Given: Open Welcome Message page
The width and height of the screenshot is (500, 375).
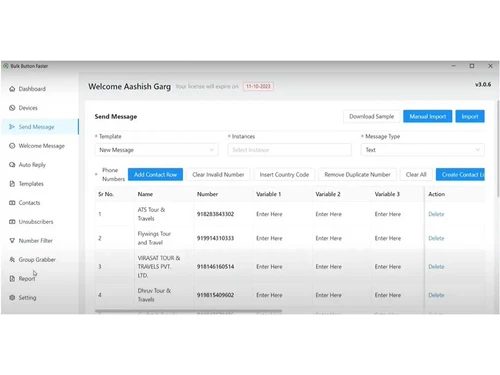Looking at the screenshot, I should [x=42, y=146].
